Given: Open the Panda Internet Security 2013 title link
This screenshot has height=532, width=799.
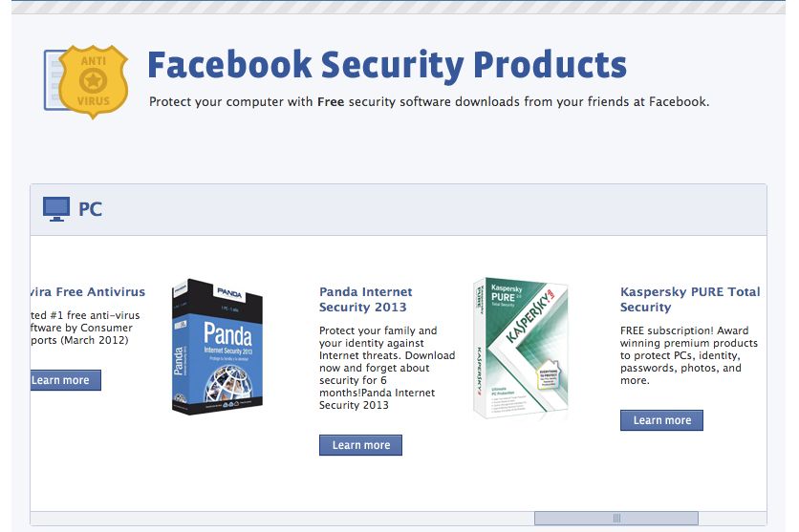Looking at the screenshot, I should pos(365,299).
